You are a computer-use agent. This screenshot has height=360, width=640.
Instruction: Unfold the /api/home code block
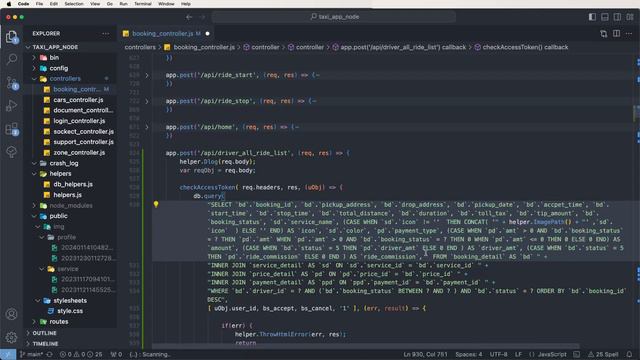147,127
